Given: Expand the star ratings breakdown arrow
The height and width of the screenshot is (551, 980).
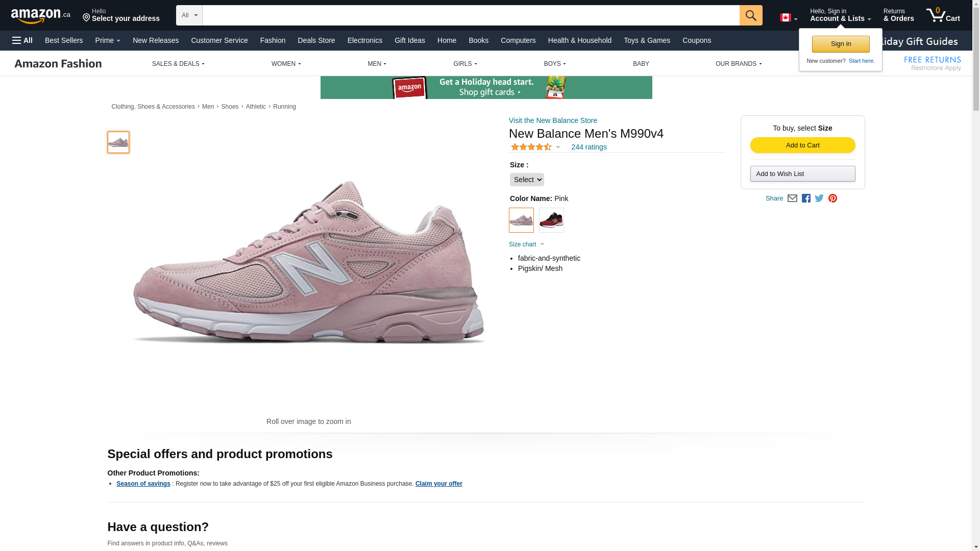Looking at the screenshot, I should point(558,147).
